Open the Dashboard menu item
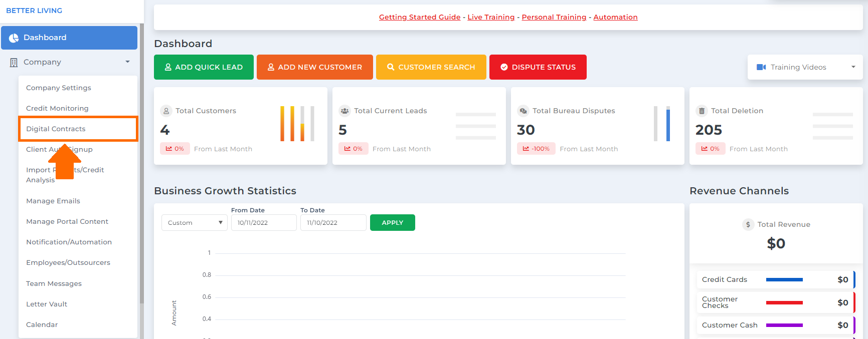 tap(69, 38)
